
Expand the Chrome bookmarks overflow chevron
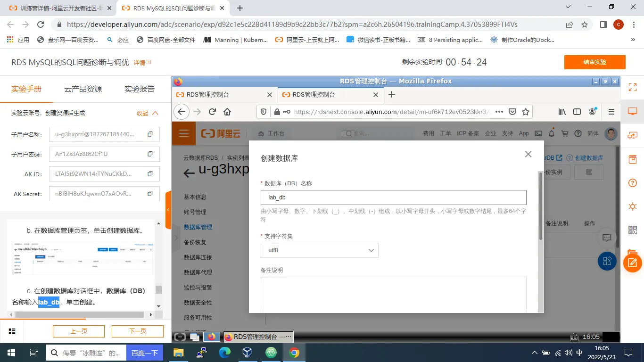tap(633, 40)
